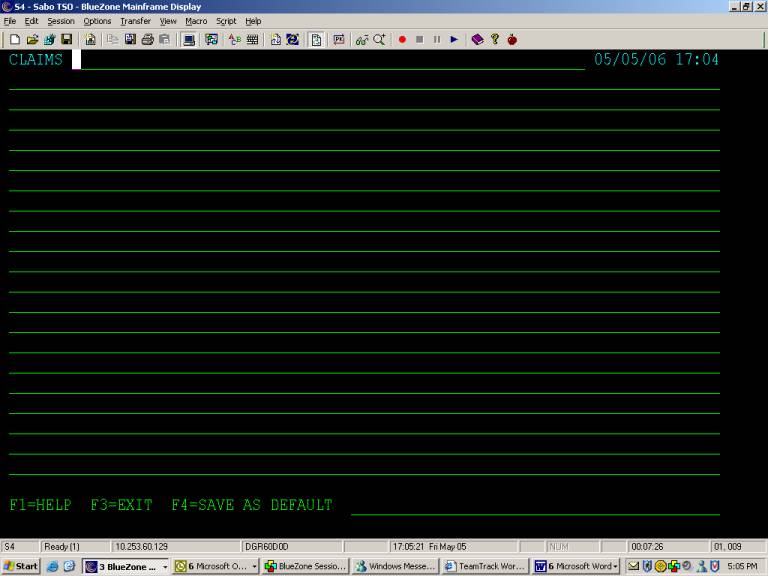The height and width of the screenshot is (576, 768).
Task: Play the macro with blue arrow
Action: (x=454, y=40)
